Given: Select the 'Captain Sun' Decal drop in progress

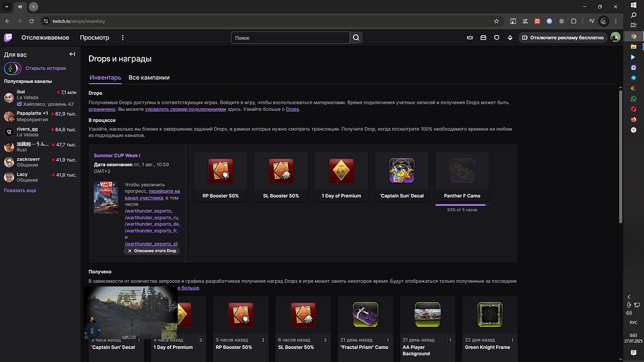Looking at the screenshot, I should coord(402,171).
